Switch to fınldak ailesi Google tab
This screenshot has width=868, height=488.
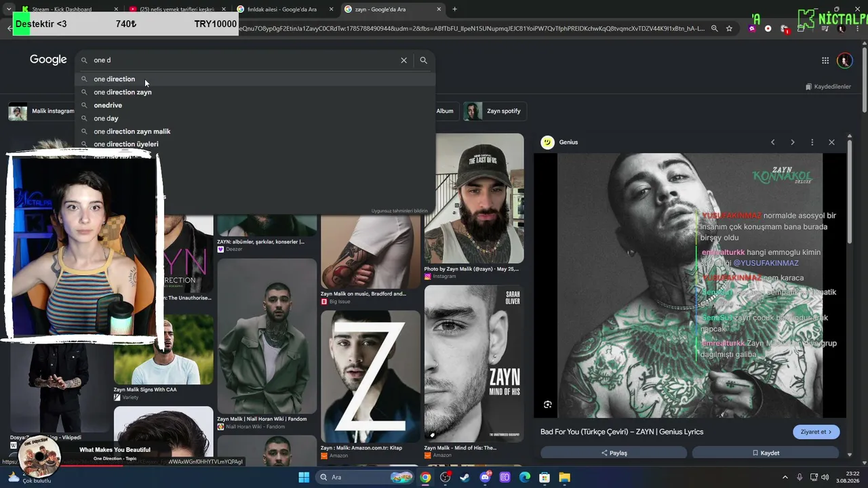coord(285,9)
